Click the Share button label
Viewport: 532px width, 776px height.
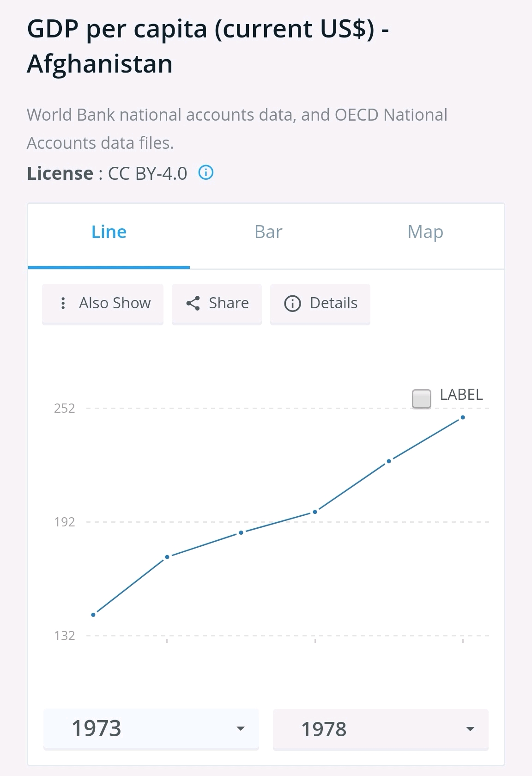tap(229, 303)
